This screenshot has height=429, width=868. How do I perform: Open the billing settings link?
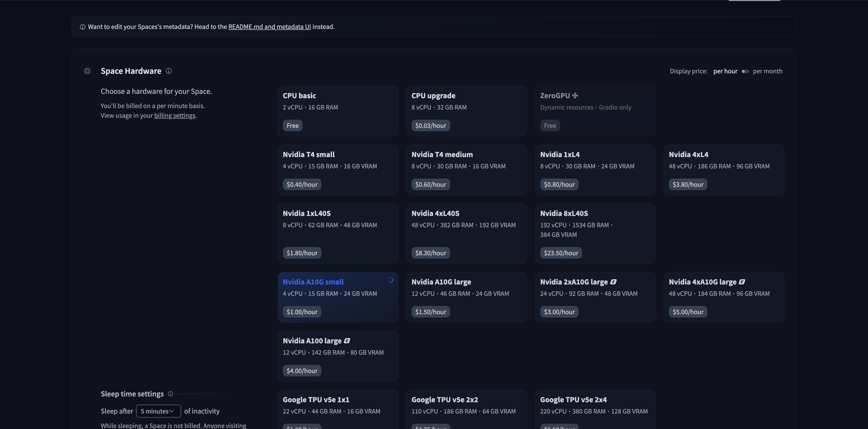pyautogui.click(x=175, y=115)
